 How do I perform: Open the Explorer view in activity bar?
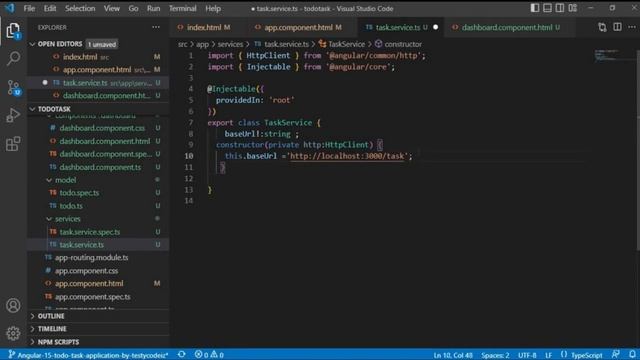[x=13, y=30]
